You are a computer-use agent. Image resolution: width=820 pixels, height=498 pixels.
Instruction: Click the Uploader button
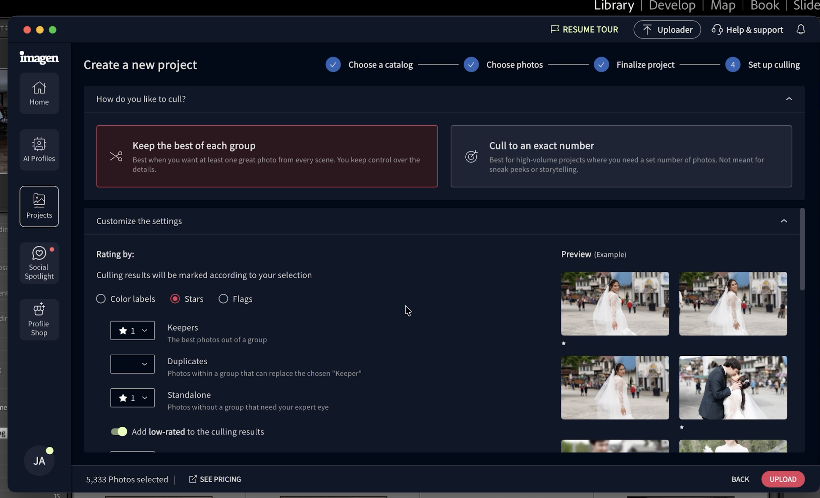(667, 30)
